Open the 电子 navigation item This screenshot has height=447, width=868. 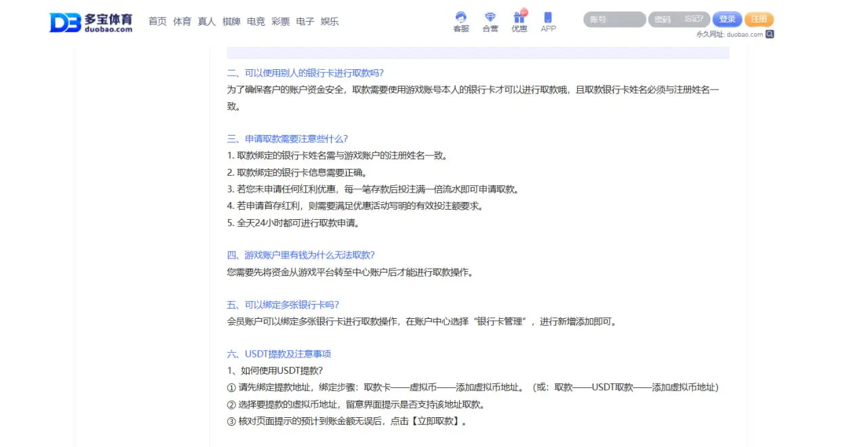pyautogui.click(x=305, y=21)
